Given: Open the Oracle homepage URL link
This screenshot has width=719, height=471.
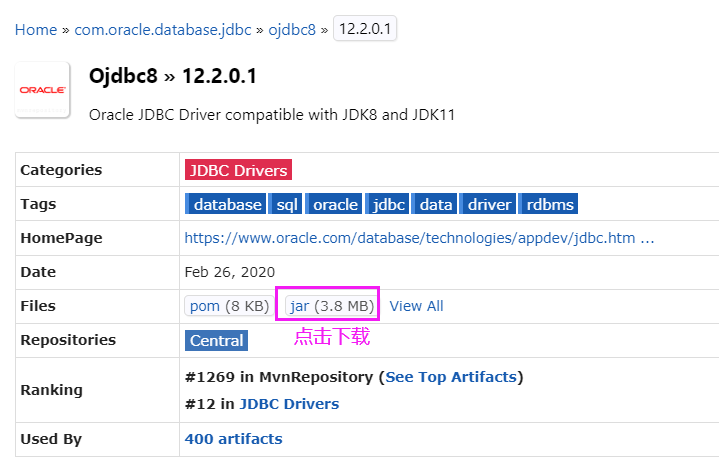Looking at the screenshot, I should pos(419,238).
